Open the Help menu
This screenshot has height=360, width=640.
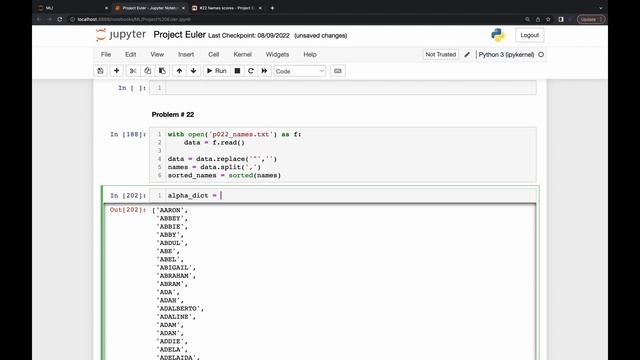[x=310, y=54]
